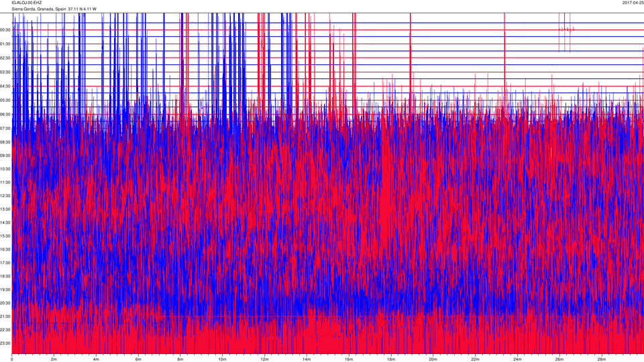Select the 10:30 time row label
644x362 pixels.
coord(5,169)
